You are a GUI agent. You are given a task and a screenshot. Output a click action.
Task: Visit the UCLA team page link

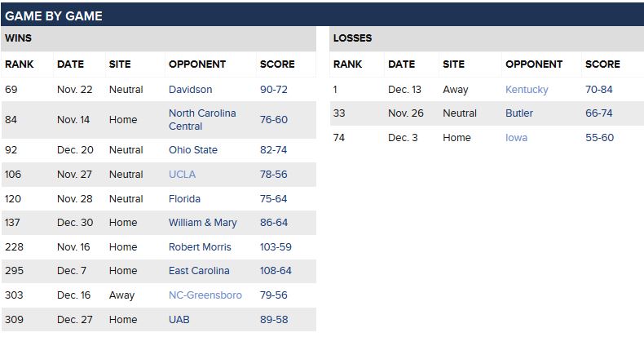click(182, 175)
